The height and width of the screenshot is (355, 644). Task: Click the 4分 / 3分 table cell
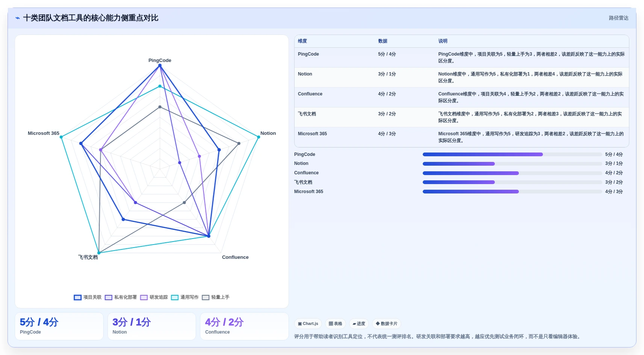387,134
